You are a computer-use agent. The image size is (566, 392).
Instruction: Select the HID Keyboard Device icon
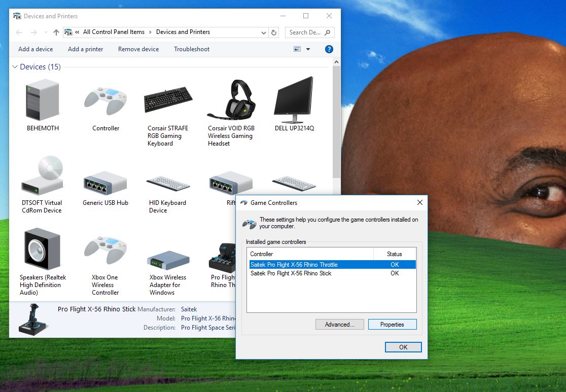[168, 184]
